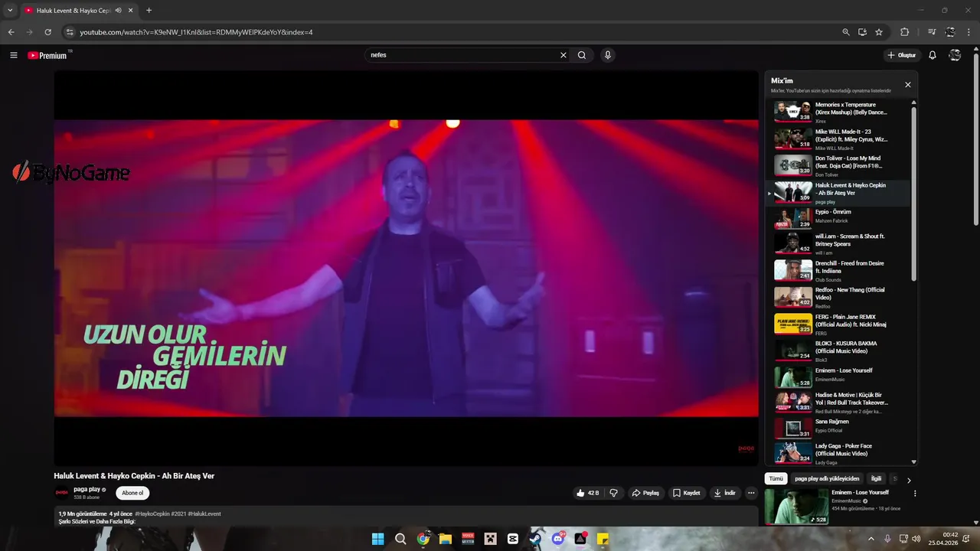Open a new browser tab
This screenshot has height=551, width=980.
(x=149, y=11)
